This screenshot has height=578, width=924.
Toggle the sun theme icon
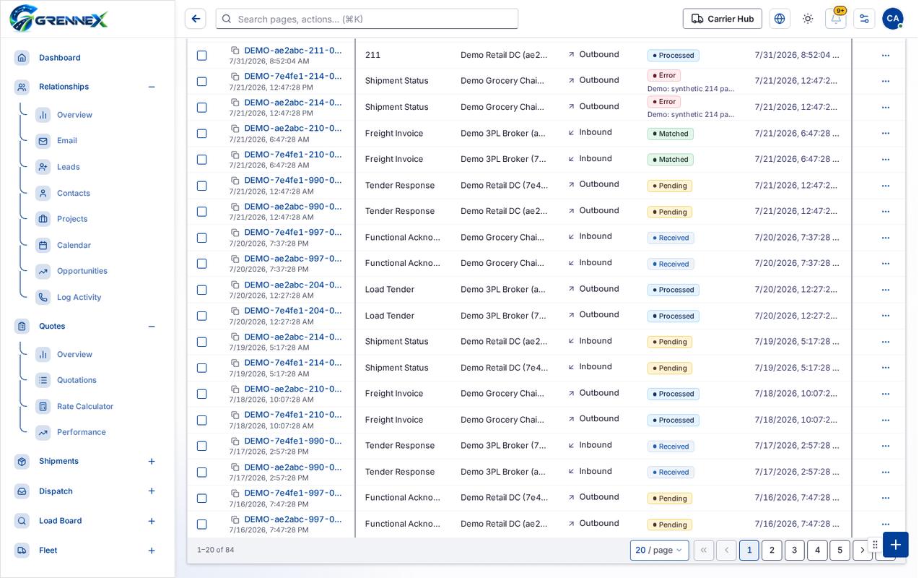pyautogui.click(x=808, y=19)
